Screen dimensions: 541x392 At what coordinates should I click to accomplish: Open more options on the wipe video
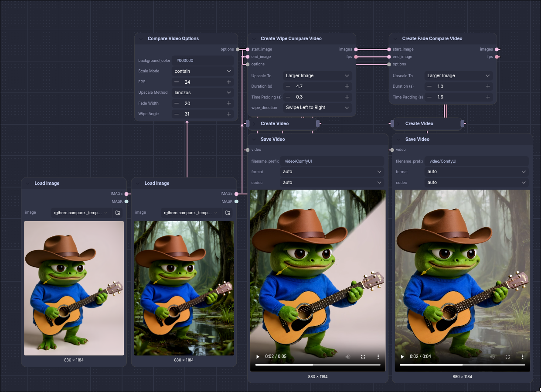click(x=378, y=357)
